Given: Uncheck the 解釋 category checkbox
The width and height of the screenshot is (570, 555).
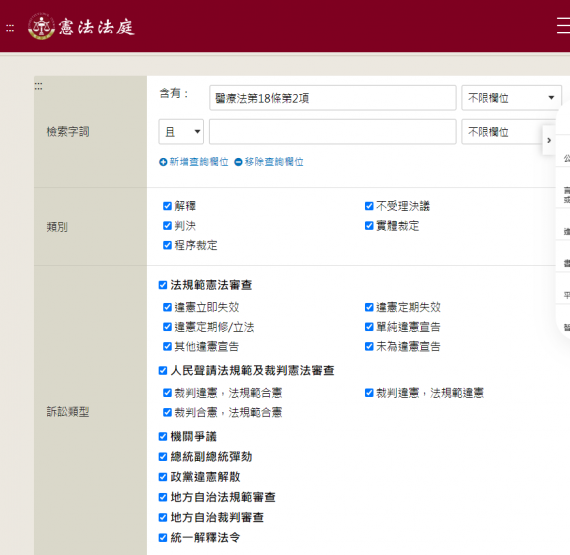Looking at the screenshot, I should tap(167, 206).
